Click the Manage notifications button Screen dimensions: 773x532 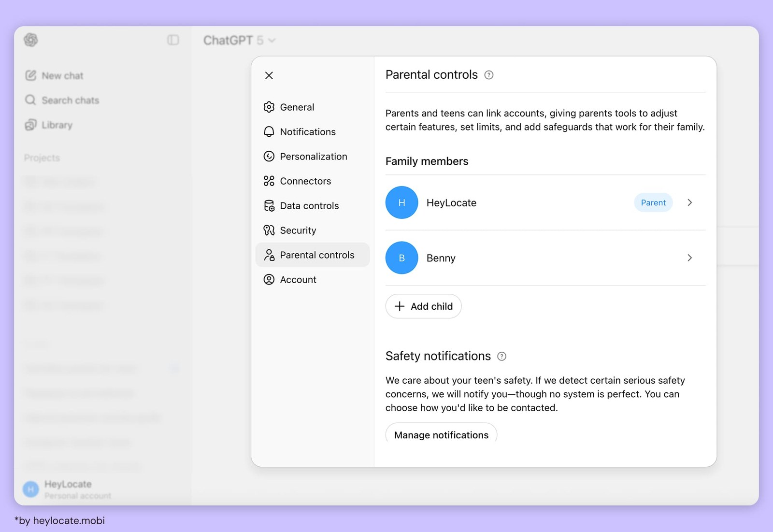(x=441, y=434)
